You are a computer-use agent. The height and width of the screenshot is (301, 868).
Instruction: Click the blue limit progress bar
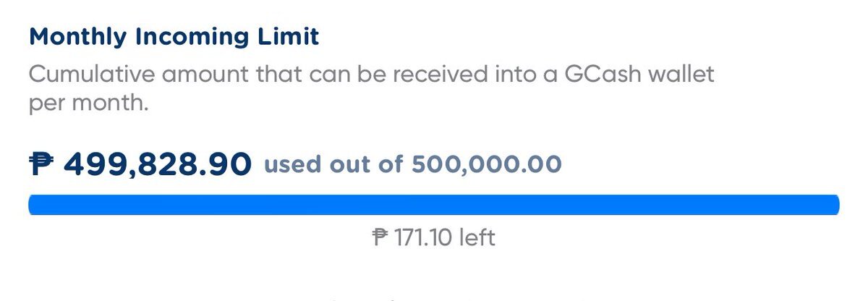[434, 205]
